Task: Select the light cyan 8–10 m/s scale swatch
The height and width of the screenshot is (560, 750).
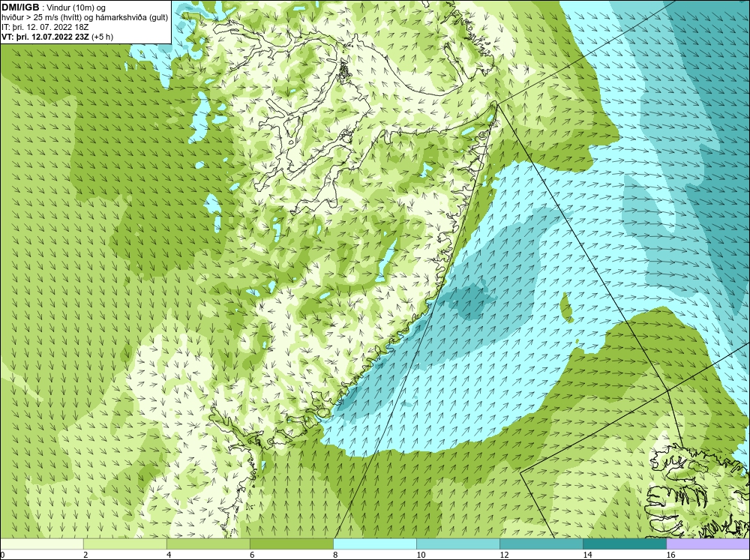Action: [x=375, y=544]
